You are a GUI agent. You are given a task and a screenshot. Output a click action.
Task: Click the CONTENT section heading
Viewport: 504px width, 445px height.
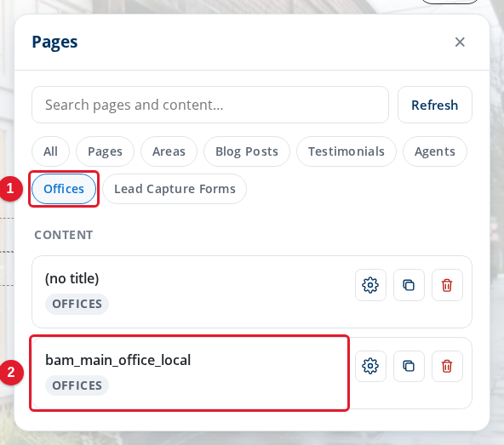(x=64, y=235)
